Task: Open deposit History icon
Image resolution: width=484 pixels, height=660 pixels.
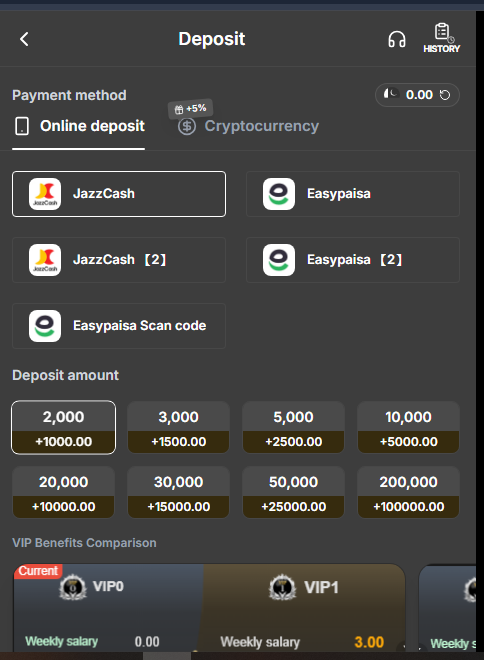Action: tap(441, 38)
